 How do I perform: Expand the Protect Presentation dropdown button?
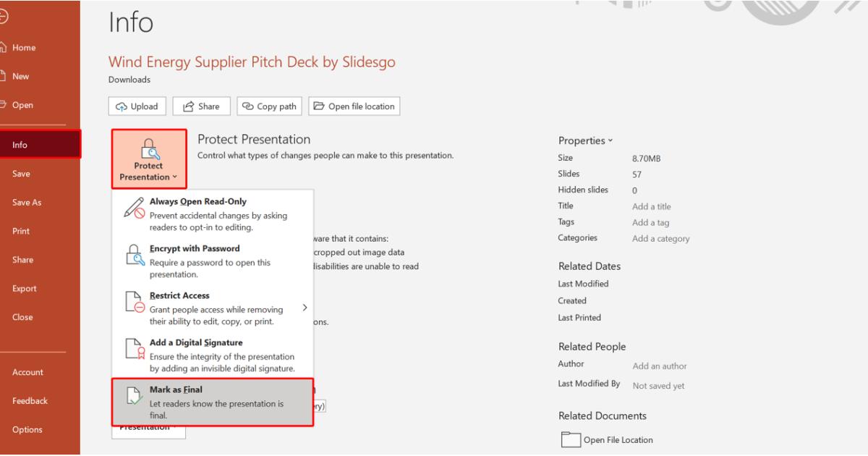point(148,160)
